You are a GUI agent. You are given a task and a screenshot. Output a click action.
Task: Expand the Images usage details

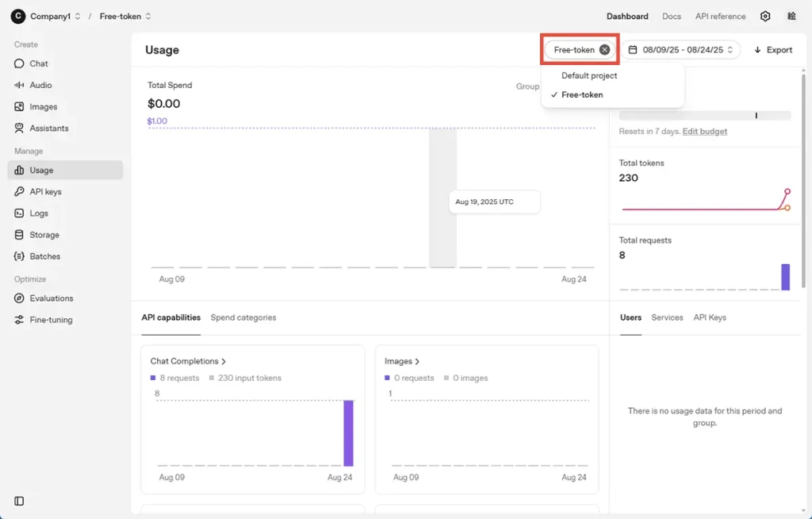point(402,361)
